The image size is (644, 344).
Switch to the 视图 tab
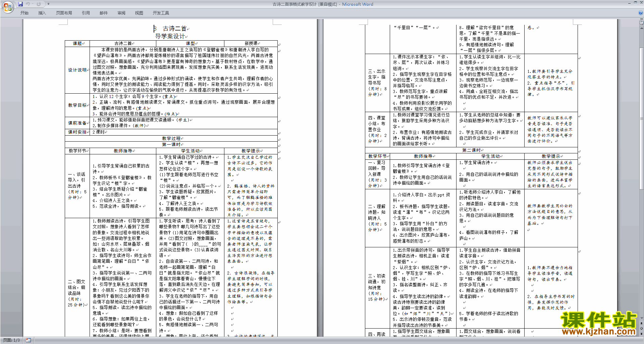click(x=139, y=13)
